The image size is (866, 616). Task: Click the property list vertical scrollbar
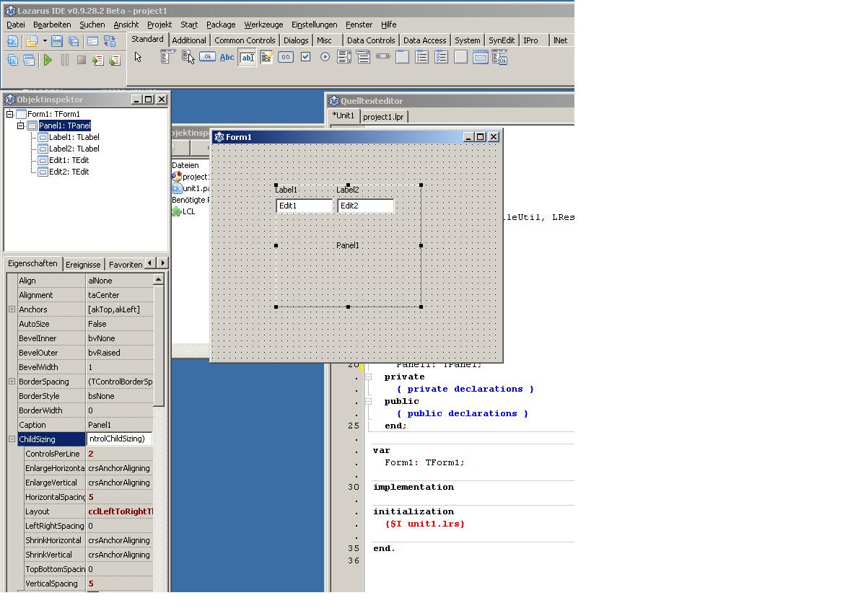point(159,346)
